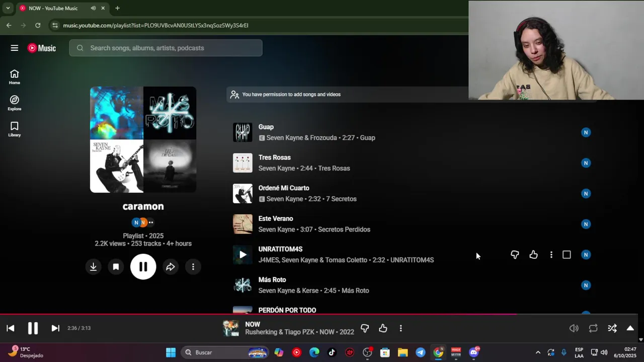The width and height of the screenshot is (644, 362).
Task: Toggle repeat mode in the player bar
Action: 593,328
